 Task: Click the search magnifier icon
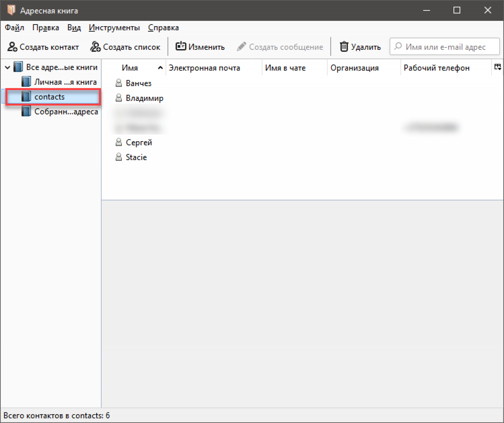[x=398, y=46]
